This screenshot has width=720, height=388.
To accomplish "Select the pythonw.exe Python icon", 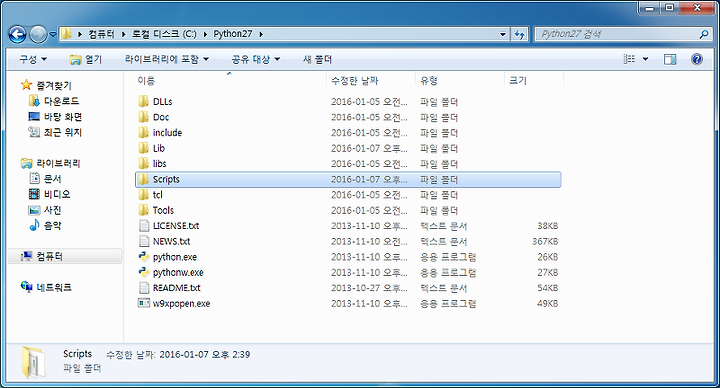I will pyautogui.click(x=144, y=272).
